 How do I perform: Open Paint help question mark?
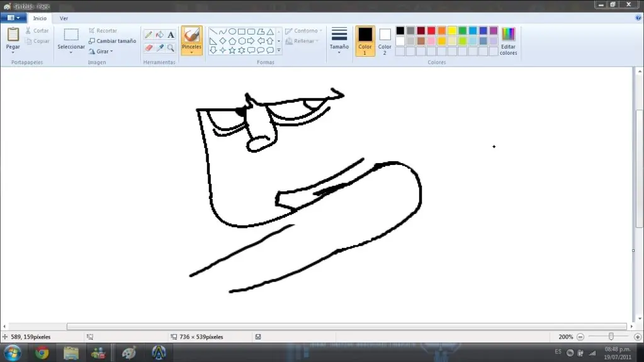638,18
